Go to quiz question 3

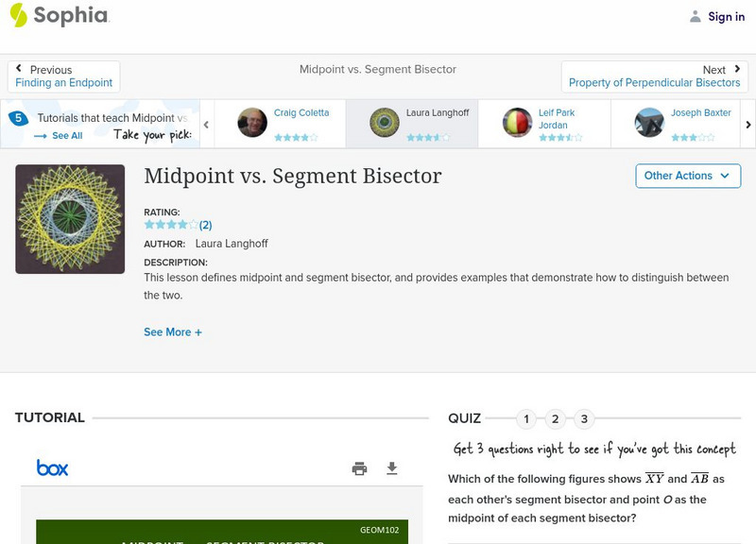(x=584, y=419)
